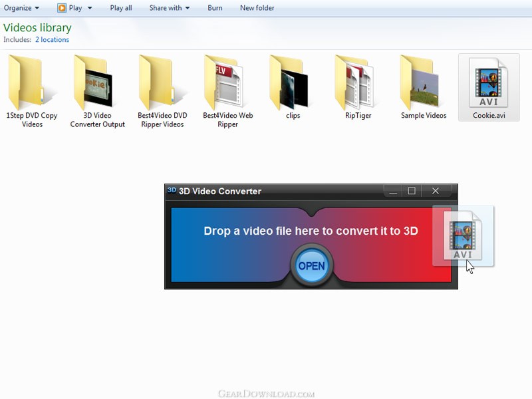Select the Best4Video DVD Ripper Videos folder
This screenshot has width=532, height=399.
(162, 91)
